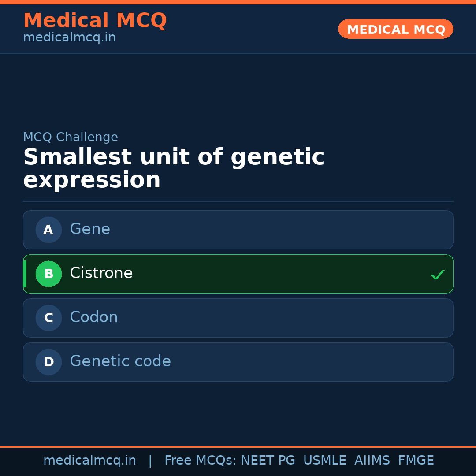The width and height of the screenshot is (476, 476).
Task: Click the circular C badge icon
Action: click(48, 318)
